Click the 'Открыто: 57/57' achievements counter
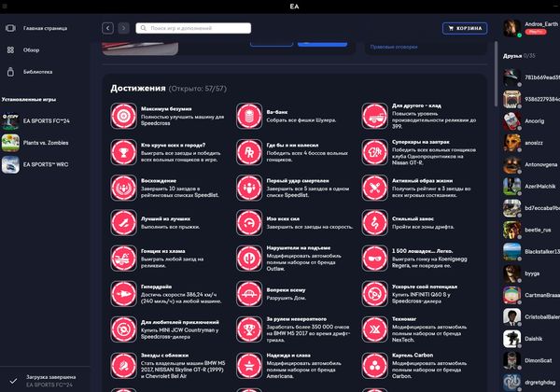The height and width of the screenshot is (392, 560). point(198,89)
